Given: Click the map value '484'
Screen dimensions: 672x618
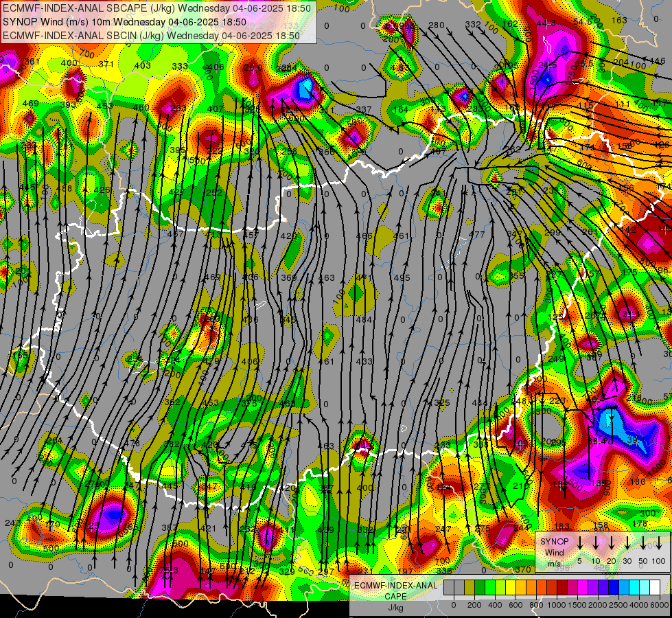Looking at the screenshot, I should pyautogui.click(x=363, y=319).
